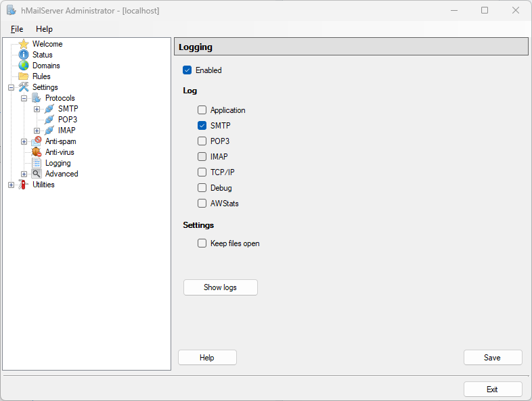Minimize the hMailServer Administrator window
The image size is (532, 401).
pyautogui.click(x=454, y=11)
